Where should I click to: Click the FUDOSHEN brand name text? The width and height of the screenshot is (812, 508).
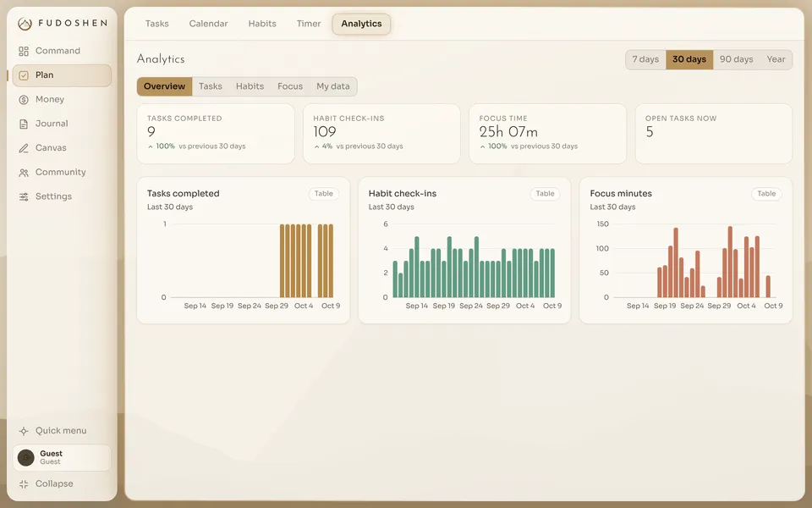tap(73, 24)
